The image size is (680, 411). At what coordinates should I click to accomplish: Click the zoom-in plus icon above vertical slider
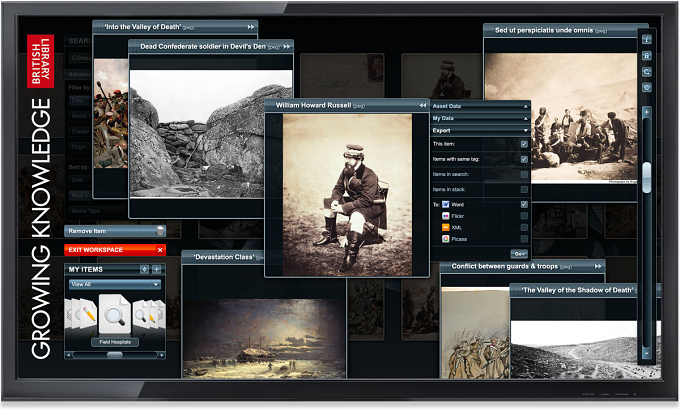646,112
